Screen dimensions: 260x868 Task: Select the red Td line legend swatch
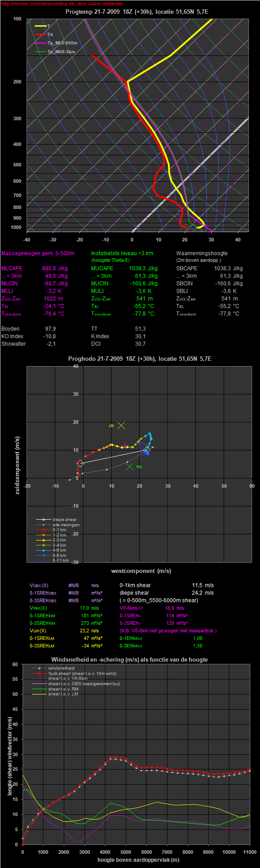point(41,34)
